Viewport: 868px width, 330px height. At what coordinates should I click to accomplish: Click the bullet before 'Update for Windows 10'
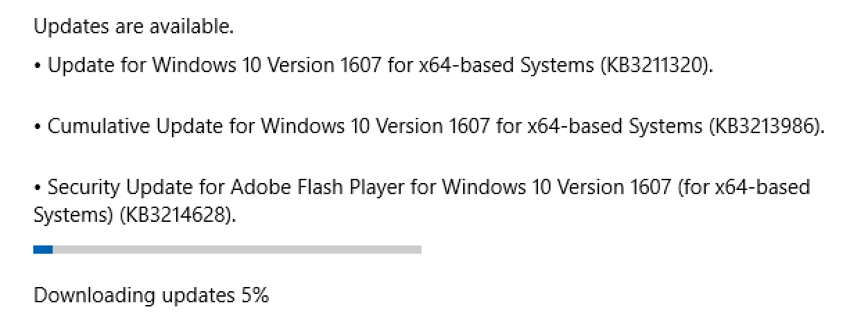(37, 67)
